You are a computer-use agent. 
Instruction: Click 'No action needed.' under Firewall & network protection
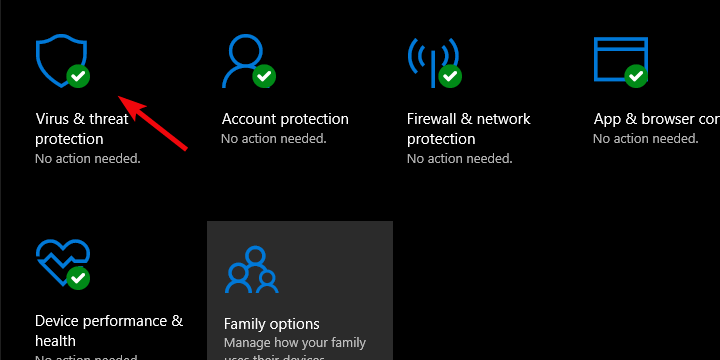(460, 159)
